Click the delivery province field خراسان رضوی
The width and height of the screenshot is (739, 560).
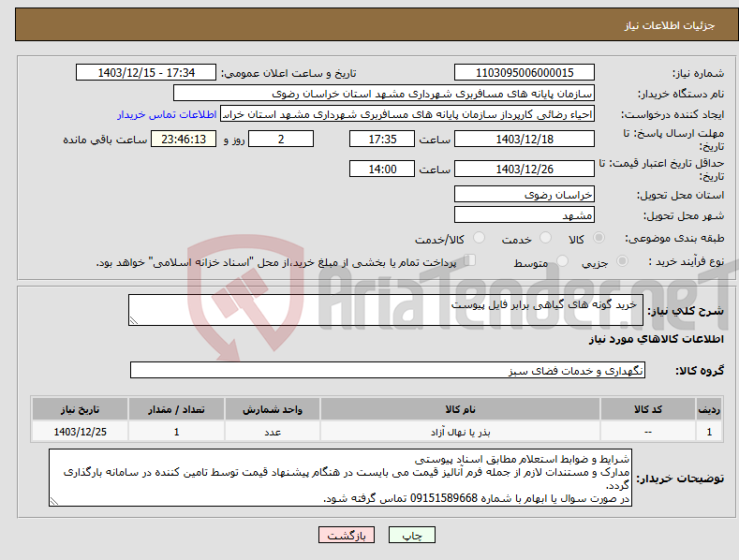(x=525, y=194)
